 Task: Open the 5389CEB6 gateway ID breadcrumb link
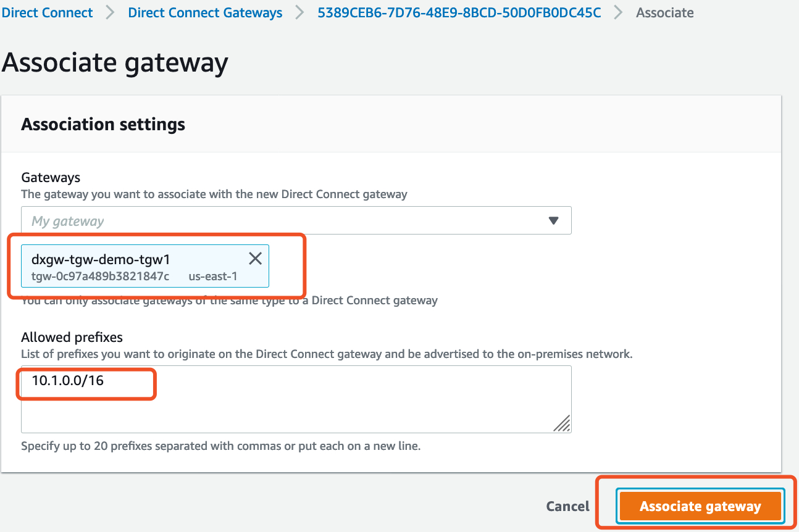[x=459, y=12]
